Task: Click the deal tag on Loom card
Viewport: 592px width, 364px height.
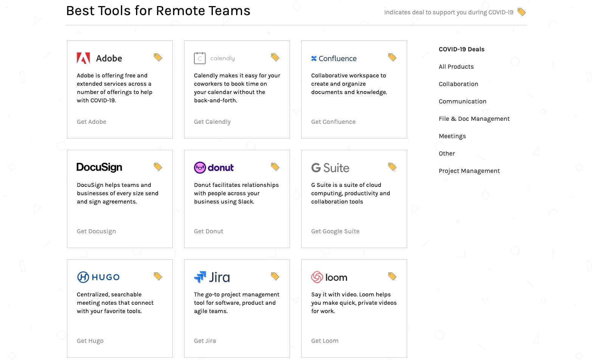Action: click(392, 276)
